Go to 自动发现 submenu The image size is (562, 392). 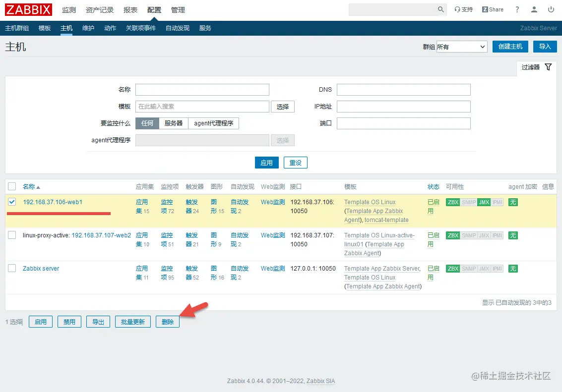click(178, 28)
